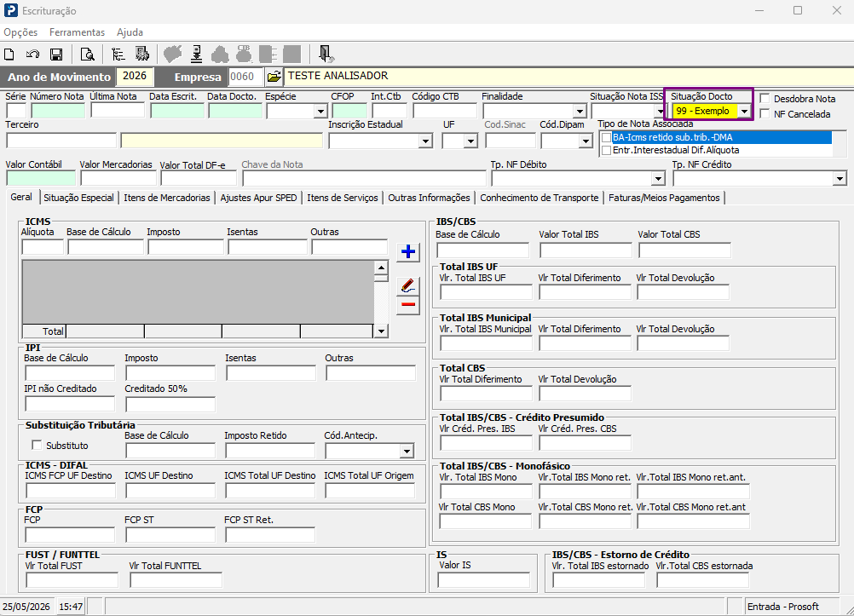Click the new document toolbar icon
The image size is (854, 616).
pyautogui.click(x=9, y=54)
